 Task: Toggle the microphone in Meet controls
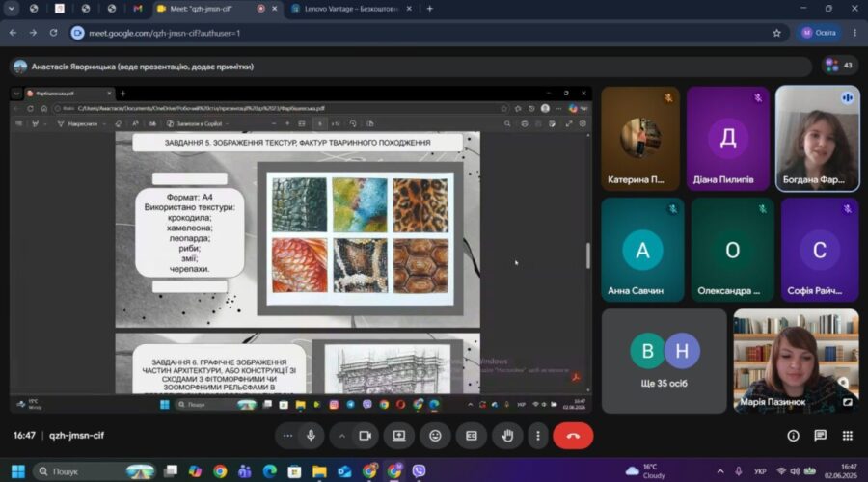click(311, 436)
